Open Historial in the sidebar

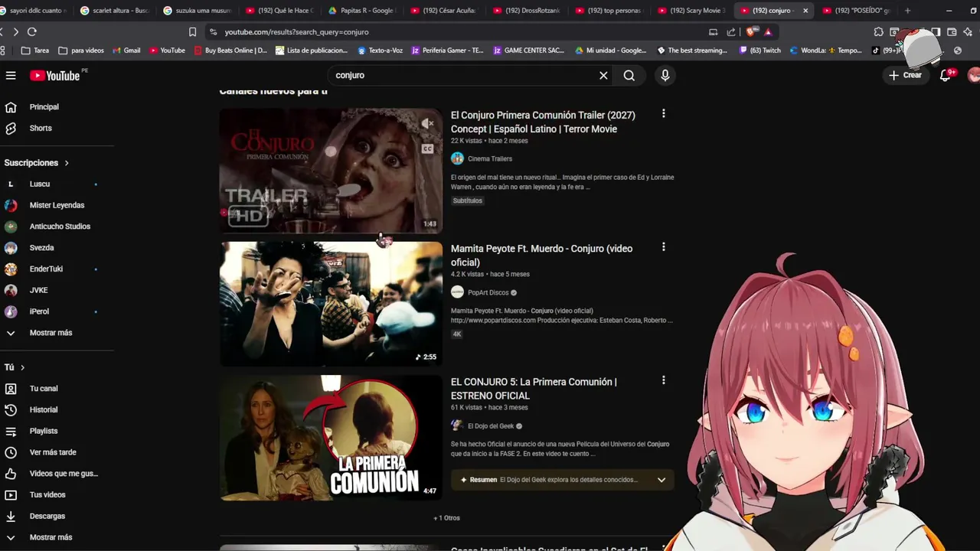[x=44, y=409]
